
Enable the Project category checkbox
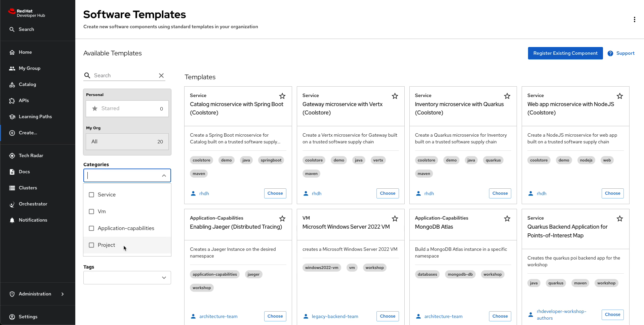tap(91, 245)
